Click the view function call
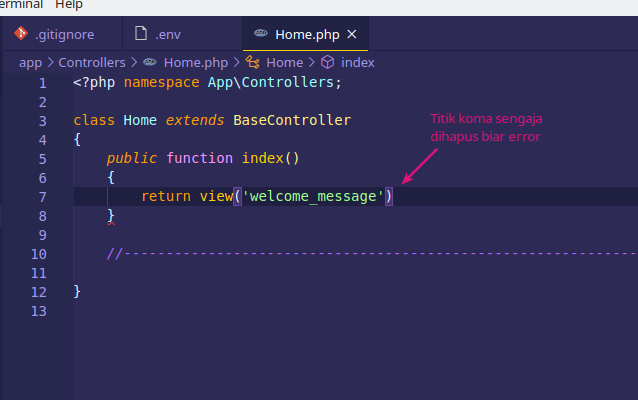Image resolution: width=638 pixels, height=400 pixels. coord(215,196)
